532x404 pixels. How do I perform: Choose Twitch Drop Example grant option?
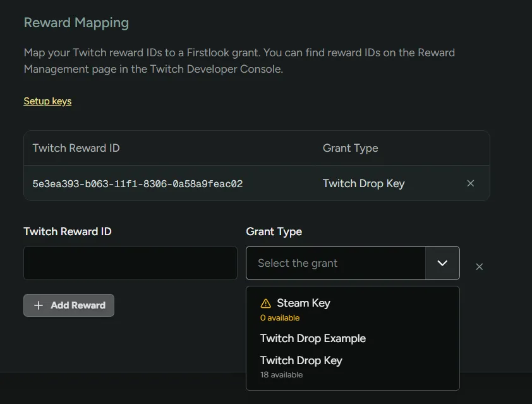click(x=353, y=338)
